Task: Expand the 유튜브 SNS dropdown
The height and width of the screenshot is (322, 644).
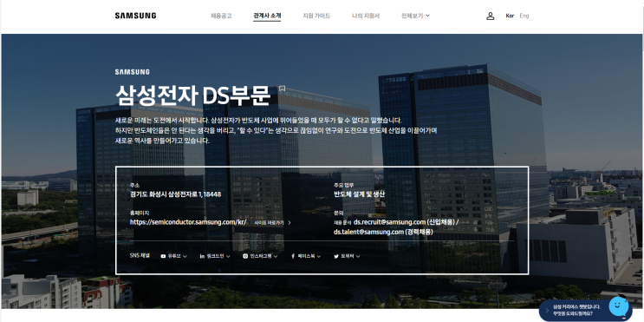Action: (x=173, y=256)
